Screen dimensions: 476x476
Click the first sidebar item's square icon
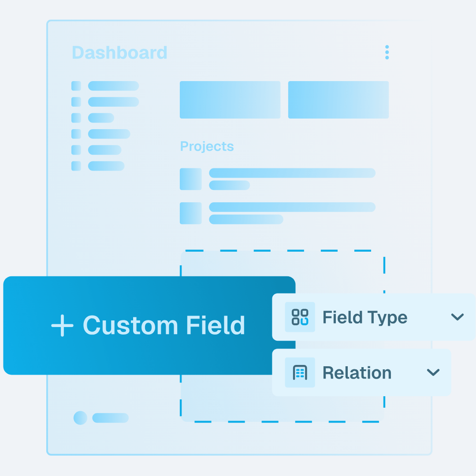[x=76, y=86]
